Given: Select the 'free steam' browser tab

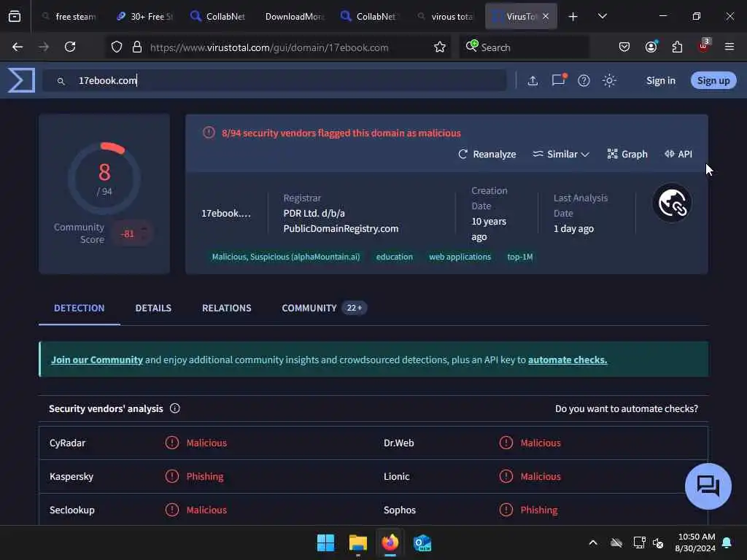Looking at the screenshot, I should pos(69,17).
